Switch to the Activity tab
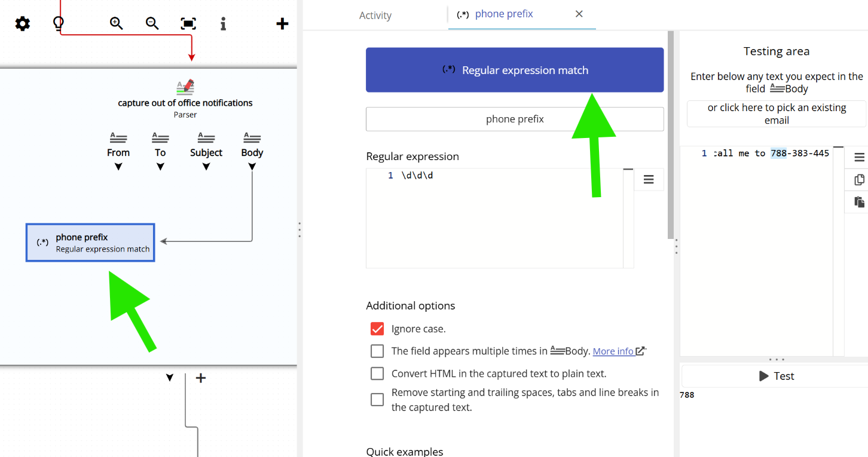868x457 pixels. coord(375,15)
